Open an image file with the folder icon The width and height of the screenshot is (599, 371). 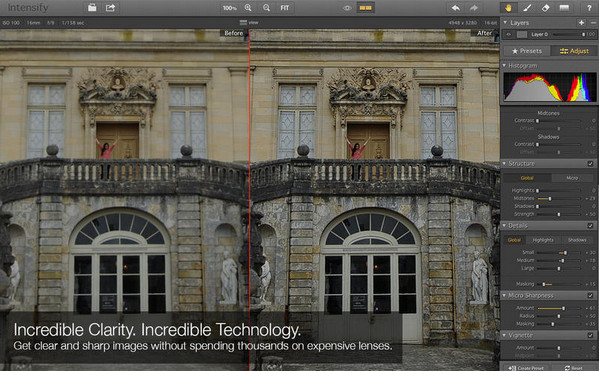(x=92, y=8)
